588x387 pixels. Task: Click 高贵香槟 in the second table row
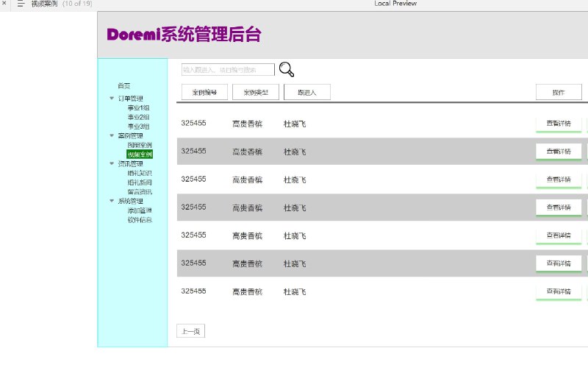247,152
